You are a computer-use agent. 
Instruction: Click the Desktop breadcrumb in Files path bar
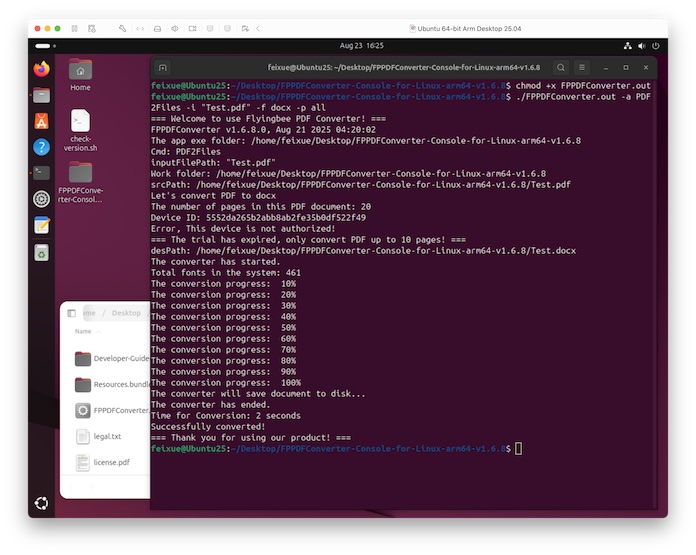click(x=126, y=313)
